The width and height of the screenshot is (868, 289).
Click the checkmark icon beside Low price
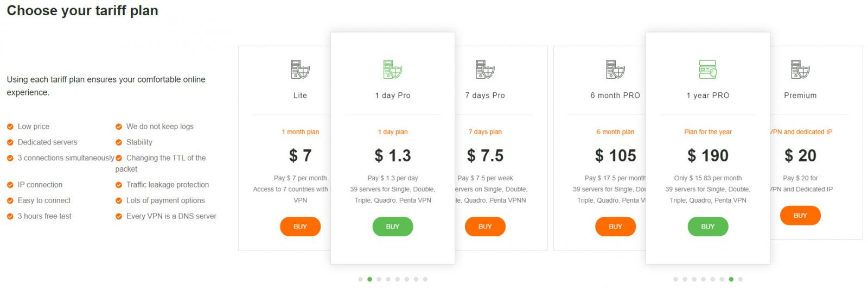(x=10, y=127)
